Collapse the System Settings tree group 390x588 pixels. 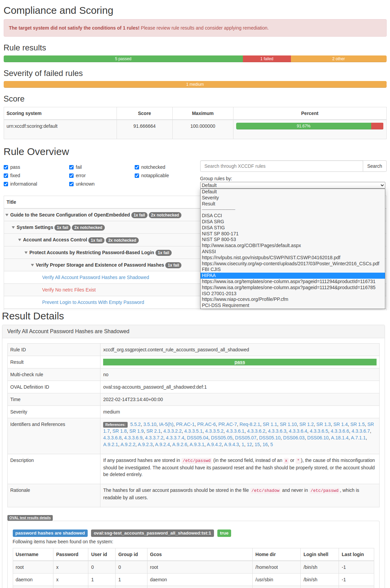pyautogui.click(x=13, y=228)
